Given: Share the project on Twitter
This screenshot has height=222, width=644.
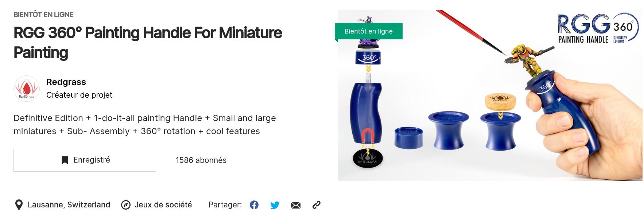Looking at the screenshot, I should pyautogui.click(x=275, y=205).
